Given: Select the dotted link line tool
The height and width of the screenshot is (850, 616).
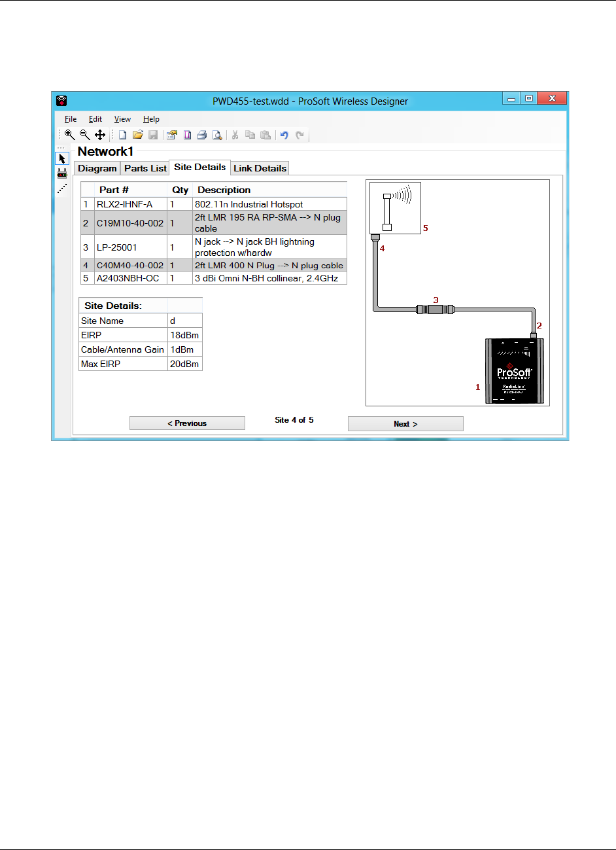Looking at the screenshot, I should coord(62,188).
